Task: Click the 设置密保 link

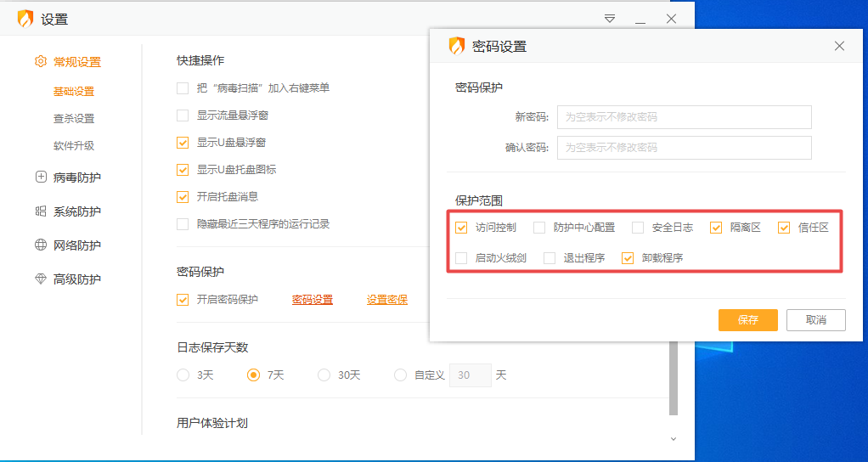Action: [386, 300]
